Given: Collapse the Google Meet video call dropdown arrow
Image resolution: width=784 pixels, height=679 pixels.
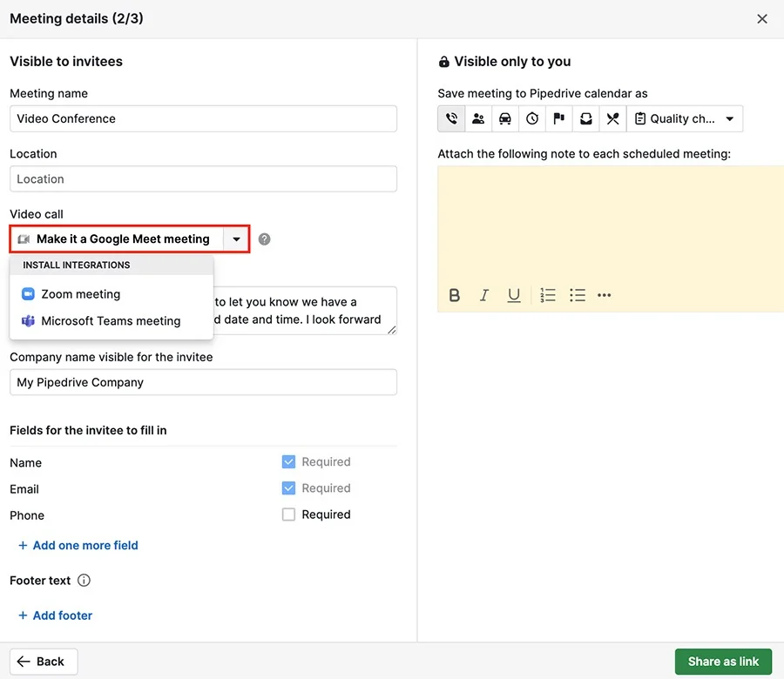Looking at the screenshot, I should pos(236,239).
